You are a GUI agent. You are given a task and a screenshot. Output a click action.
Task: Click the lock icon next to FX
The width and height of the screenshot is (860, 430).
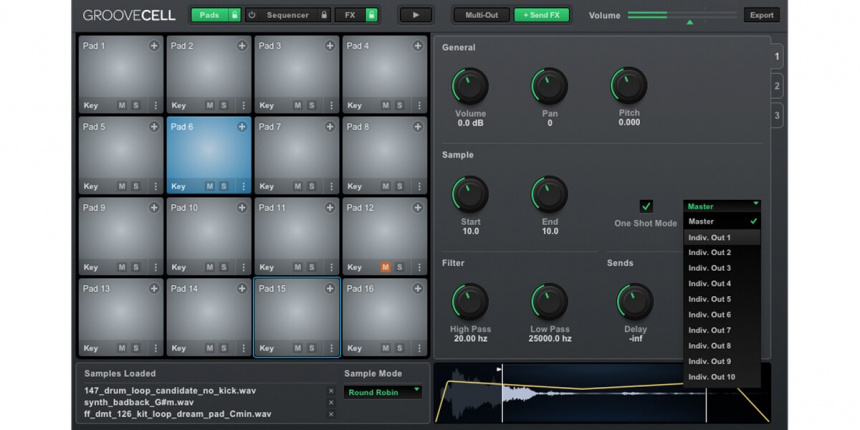(x=372, y=15)
